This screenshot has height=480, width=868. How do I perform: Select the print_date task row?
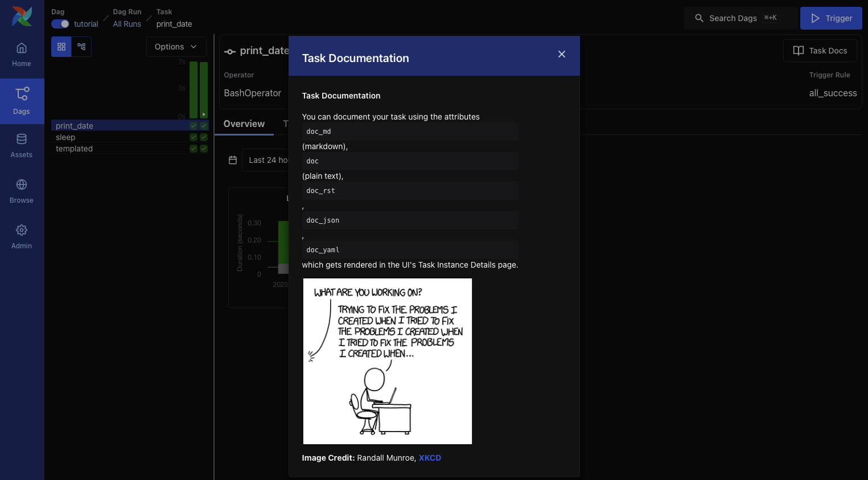click(130, 126)
